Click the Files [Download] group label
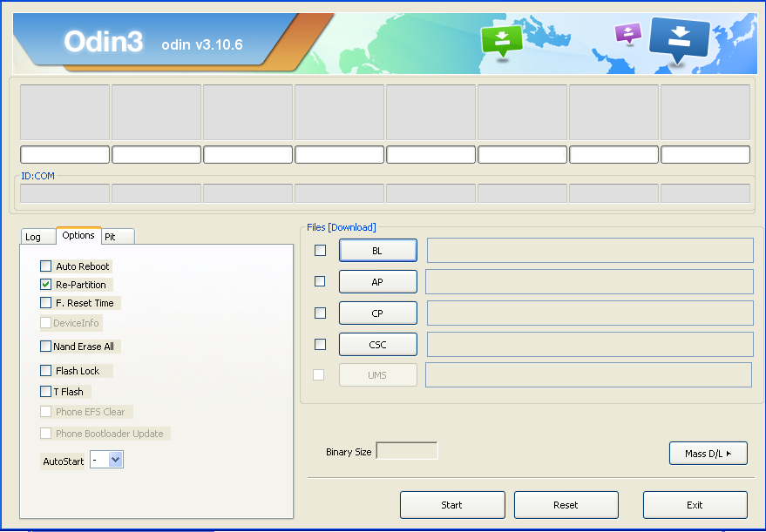This screenshot has width=766, height=532. 342,227
